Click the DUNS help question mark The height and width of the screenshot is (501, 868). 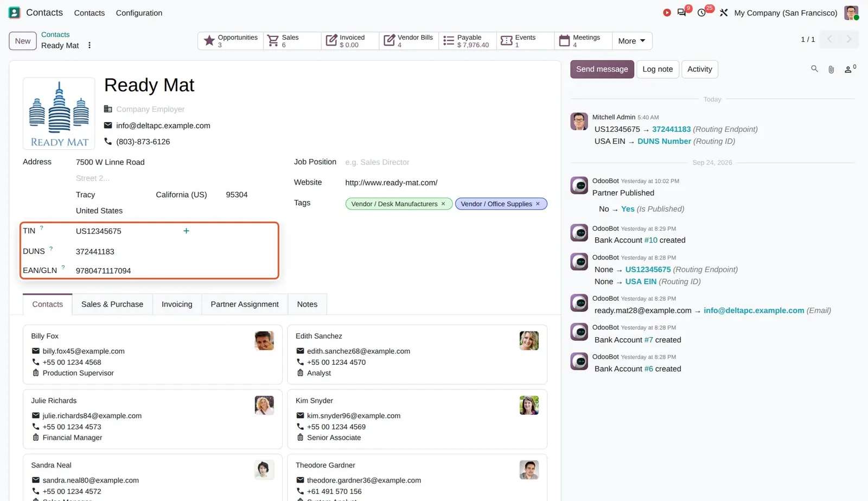pos(51,249)
